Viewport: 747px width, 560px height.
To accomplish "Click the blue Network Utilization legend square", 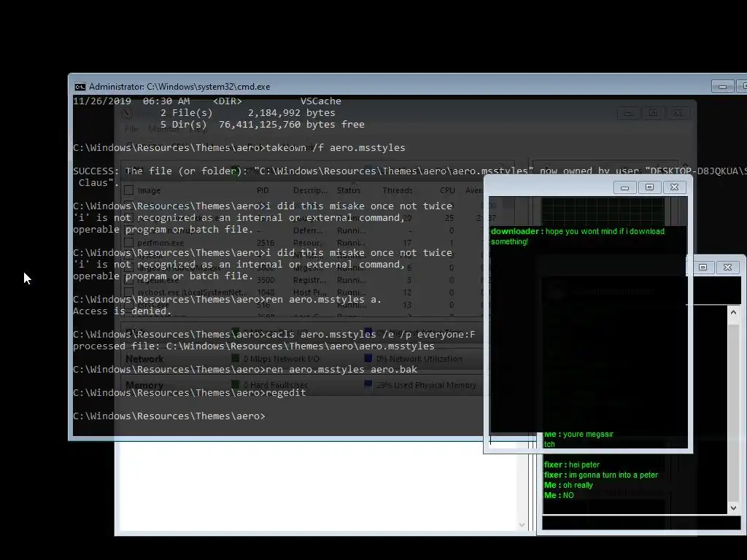I will [368, 358].
